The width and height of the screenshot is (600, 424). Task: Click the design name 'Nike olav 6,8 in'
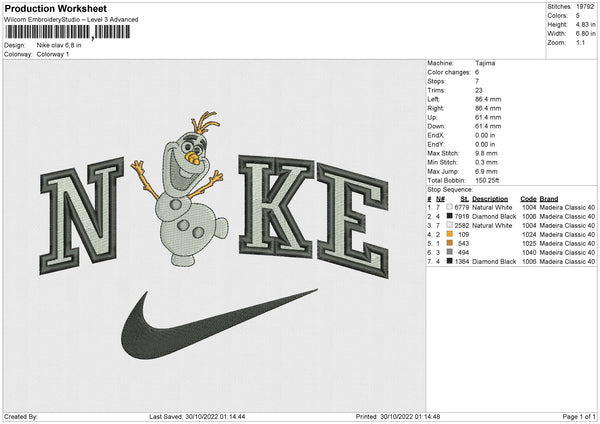(59, 45)
